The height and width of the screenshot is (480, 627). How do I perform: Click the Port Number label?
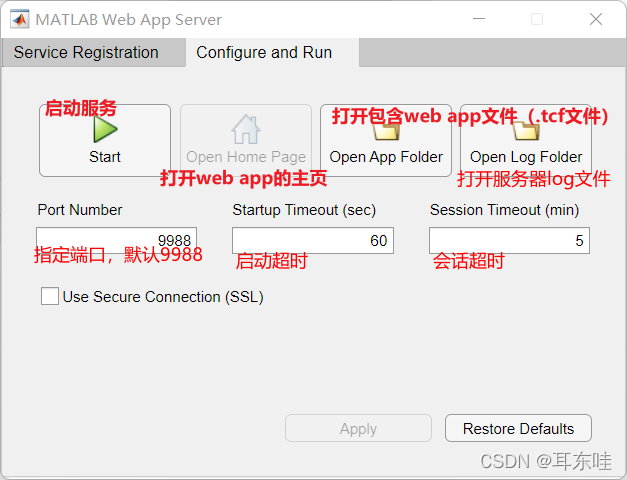[80, 210]
